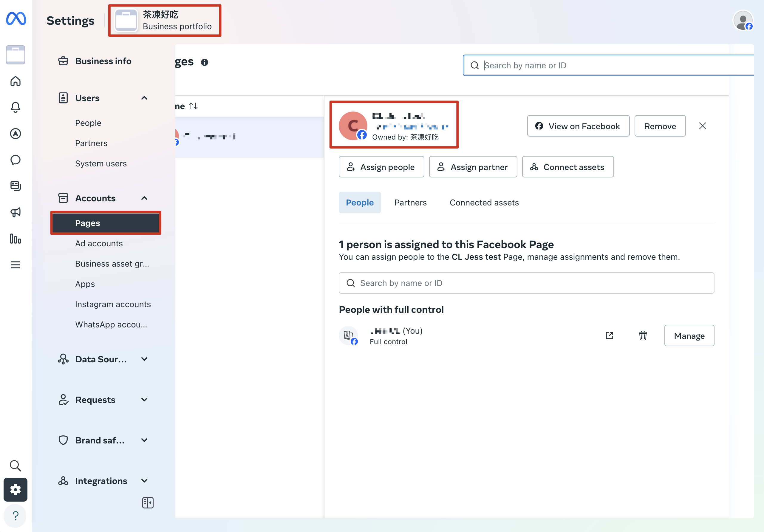The image size is (764, 532).
Task: Switch to the Partners tab
Action: click(411, 202)
